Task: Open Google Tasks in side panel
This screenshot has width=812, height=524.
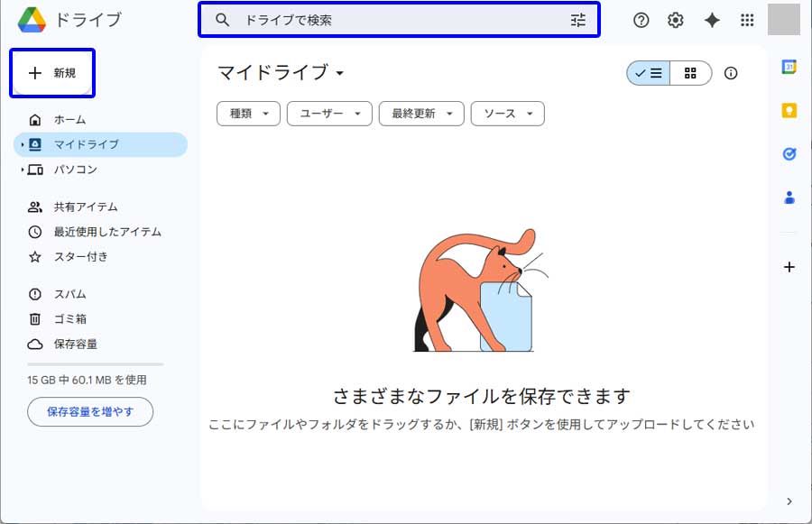Action: coord(789,154)
